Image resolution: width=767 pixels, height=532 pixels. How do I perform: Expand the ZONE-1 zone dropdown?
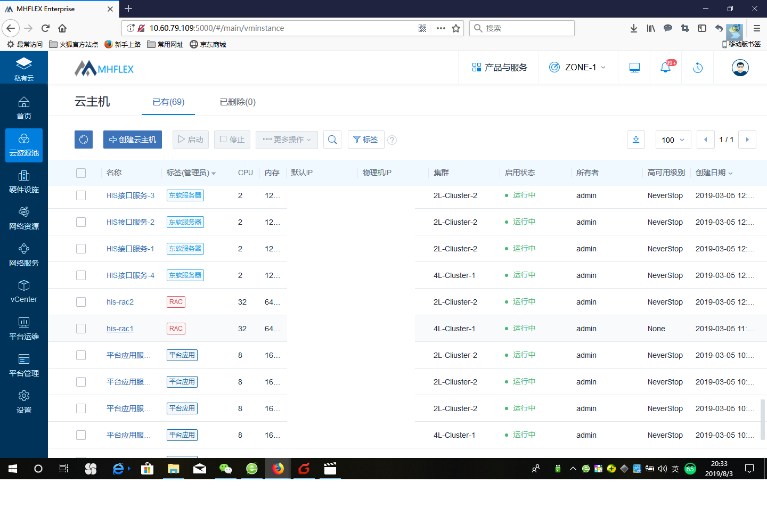578,67
